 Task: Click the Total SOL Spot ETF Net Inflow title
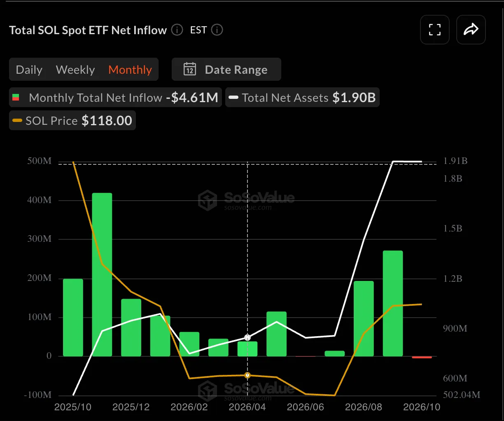[88, 30]
